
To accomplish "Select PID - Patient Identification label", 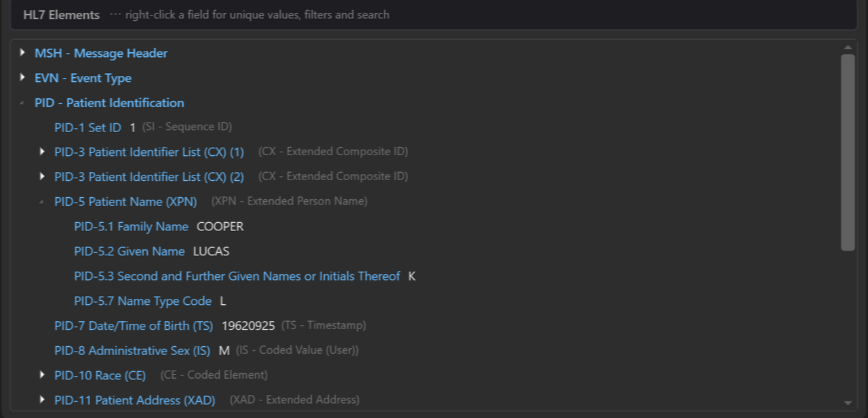I will [x=109, y=103].
